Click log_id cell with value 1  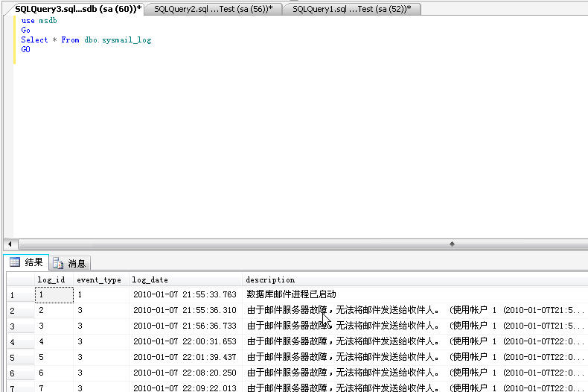click(54, 295)
